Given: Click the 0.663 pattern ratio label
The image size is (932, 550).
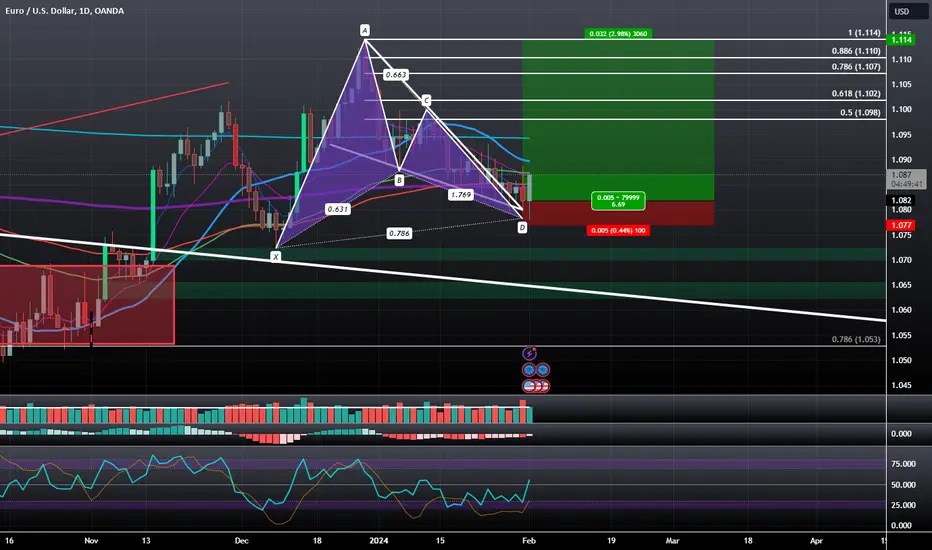Looking at the screenshot, I should [x=395, y=74].
